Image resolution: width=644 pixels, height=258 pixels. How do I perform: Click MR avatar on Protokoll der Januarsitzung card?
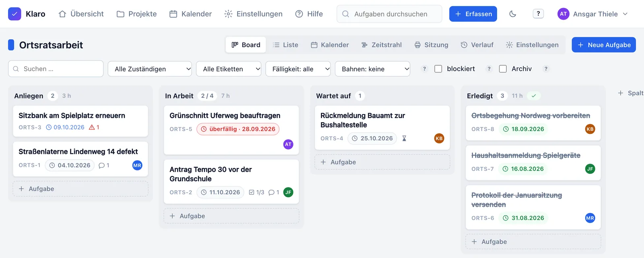tap(590, 218)
